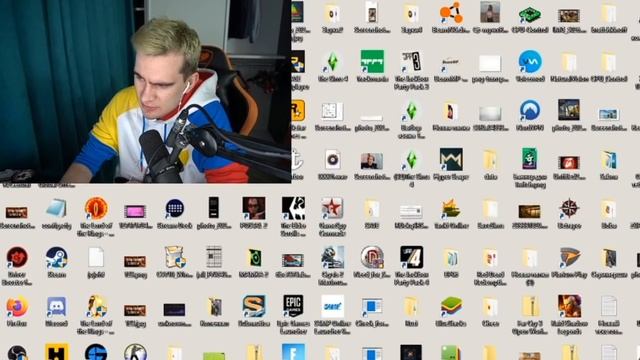Open the screenshot showing a man's face
The height and width of the screenshot is (360, 640).
click(x=372, y=162)
